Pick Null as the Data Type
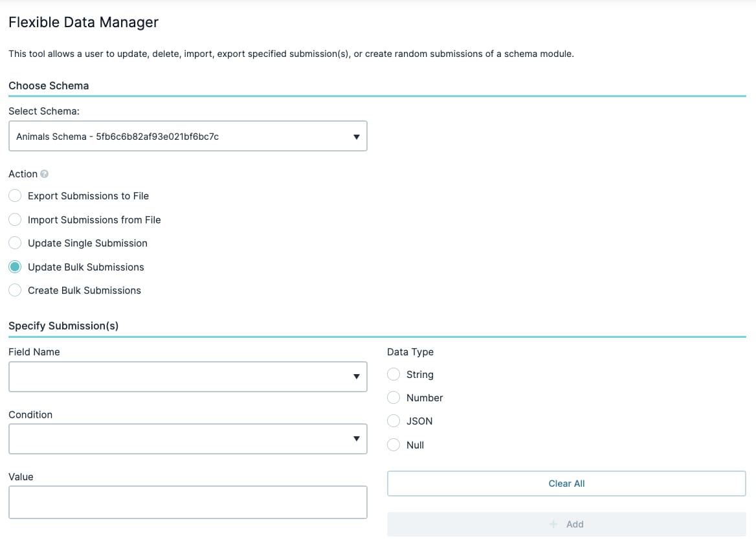This screenshot has height=545, width=756. click(394, 445)
